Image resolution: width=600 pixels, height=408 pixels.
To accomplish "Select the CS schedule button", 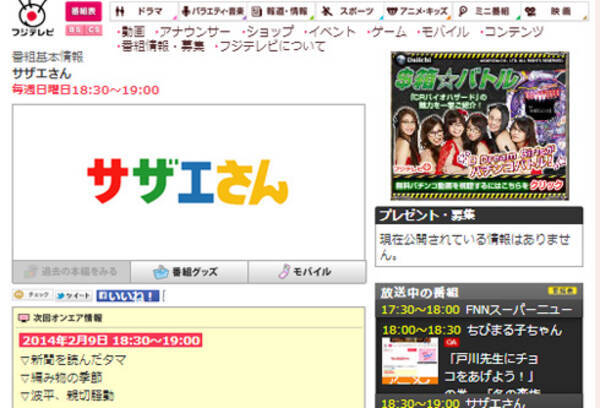I will [x=93, y=30].
